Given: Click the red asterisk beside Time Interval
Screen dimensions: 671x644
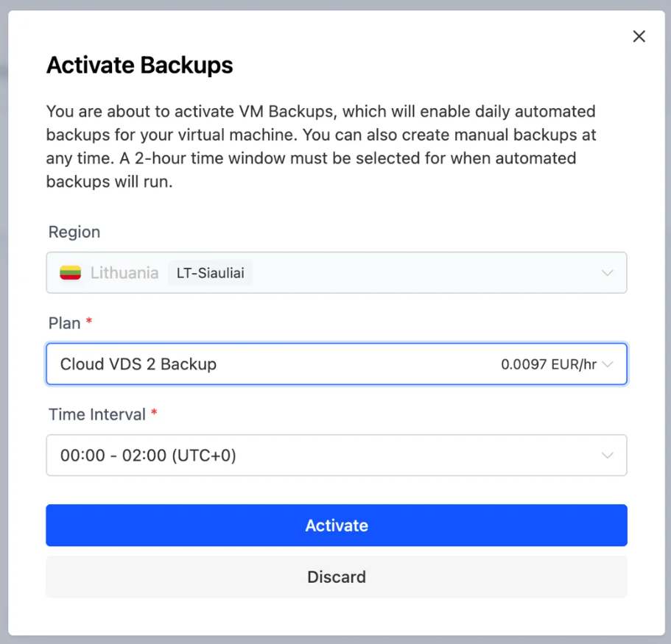Looking at the screenshot, I should pyautogui.click(x=154, y=414).
